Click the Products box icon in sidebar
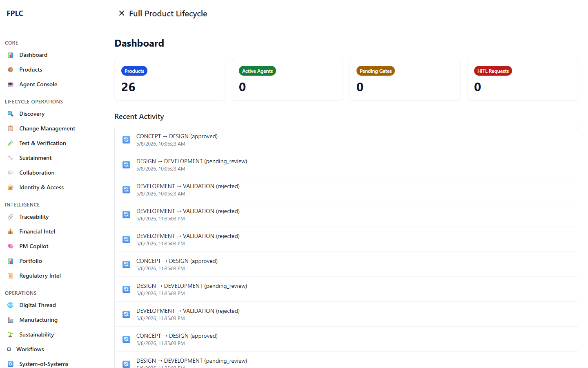This screenshot has width=588, height=368. pos(11,70)
